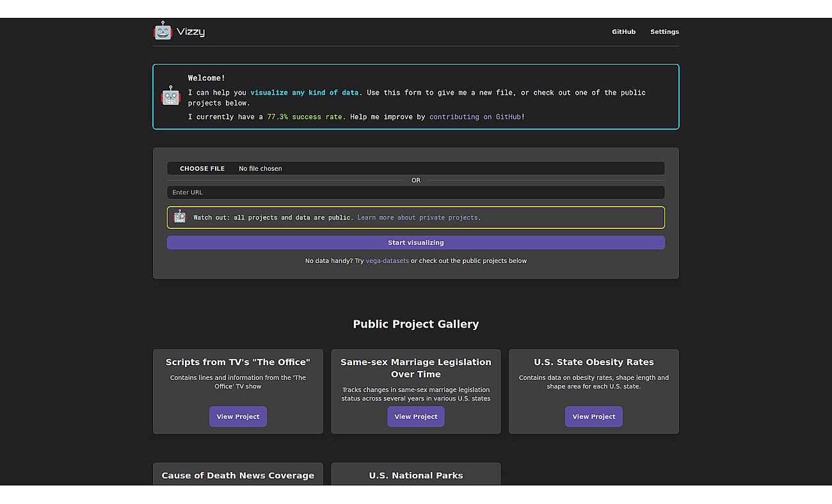This screenshot has height=504, width=832.
Task: Click 'U.S. State Obesity Rates' card title
Action: click(594, 362)
